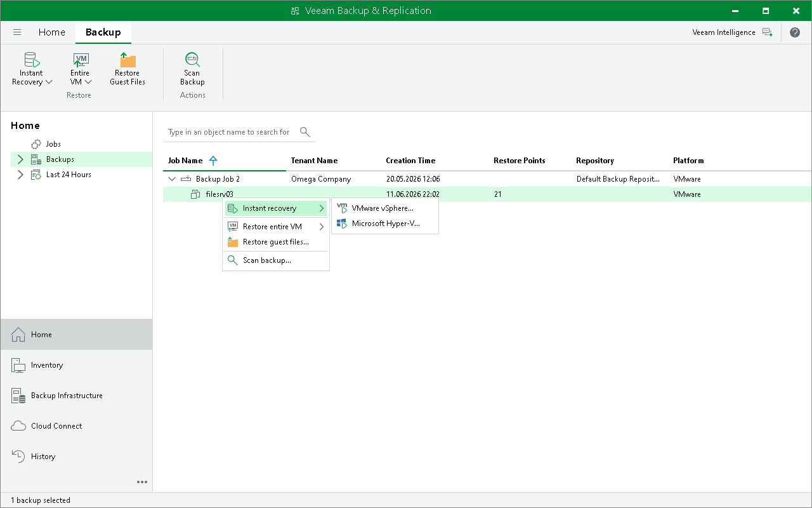Click the status bar backup selected text
The height and width of the screenshot is (508, 812).
point(41,500)
